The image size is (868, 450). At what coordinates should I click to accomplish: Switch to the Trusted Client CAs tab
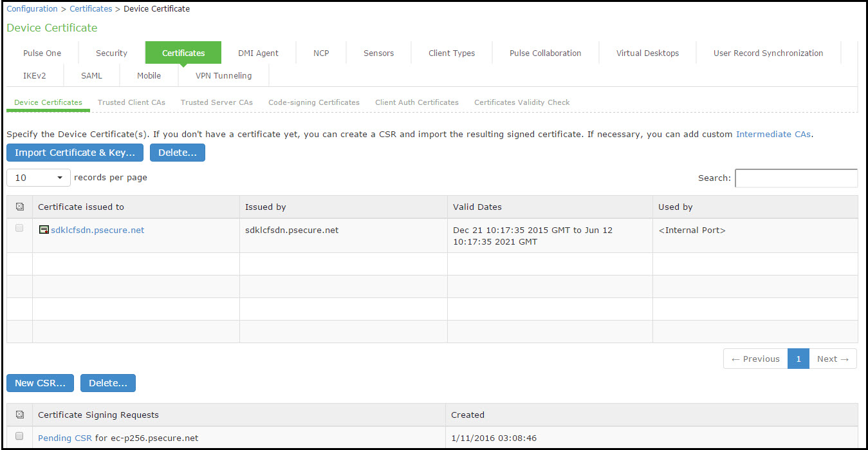pyautogui.click(x=131, y=102)
